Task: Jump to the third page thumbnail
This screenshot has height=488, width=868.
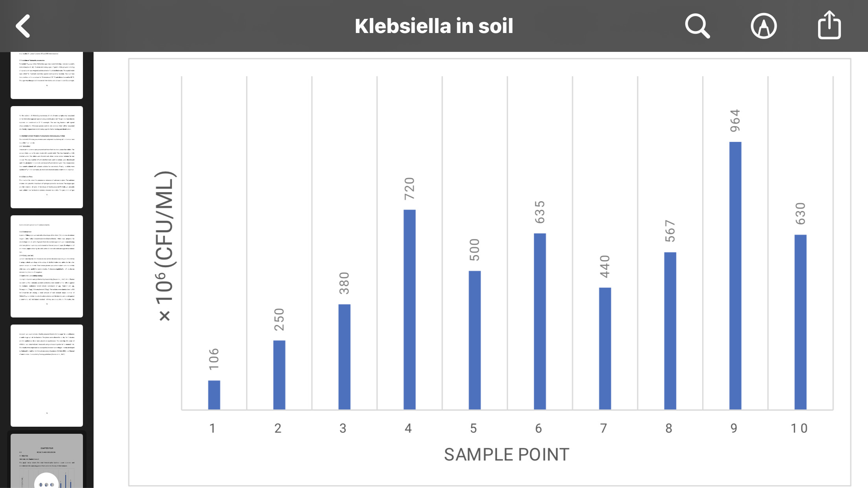Action: click(47, 266)
